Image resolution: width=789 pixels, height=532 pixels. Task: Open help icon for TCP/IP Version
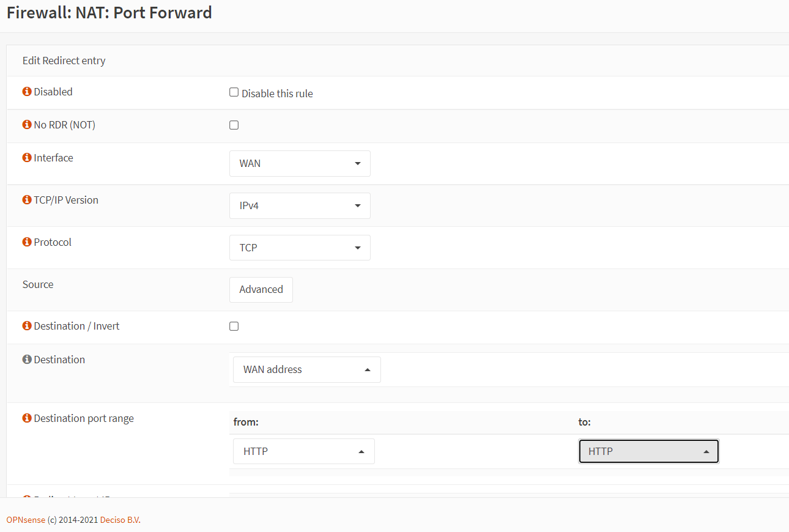pyautogui.click(x=27, y=200)
